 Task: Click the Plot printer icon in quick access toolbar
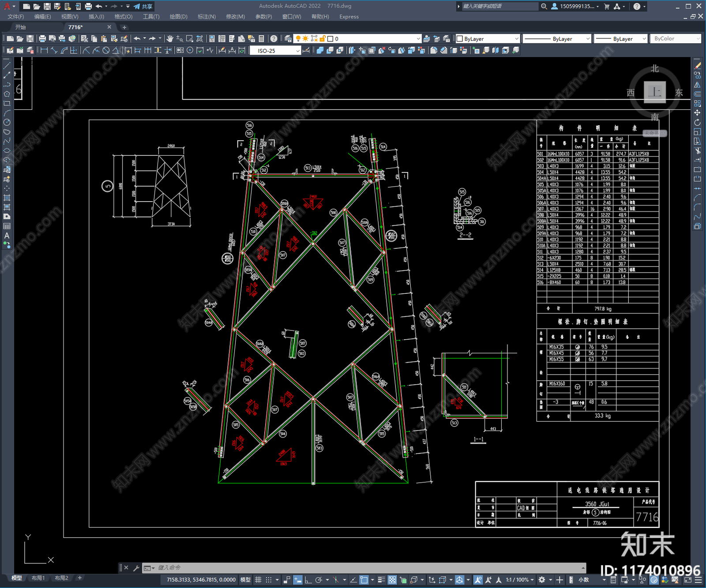click(x=88, y=6)
